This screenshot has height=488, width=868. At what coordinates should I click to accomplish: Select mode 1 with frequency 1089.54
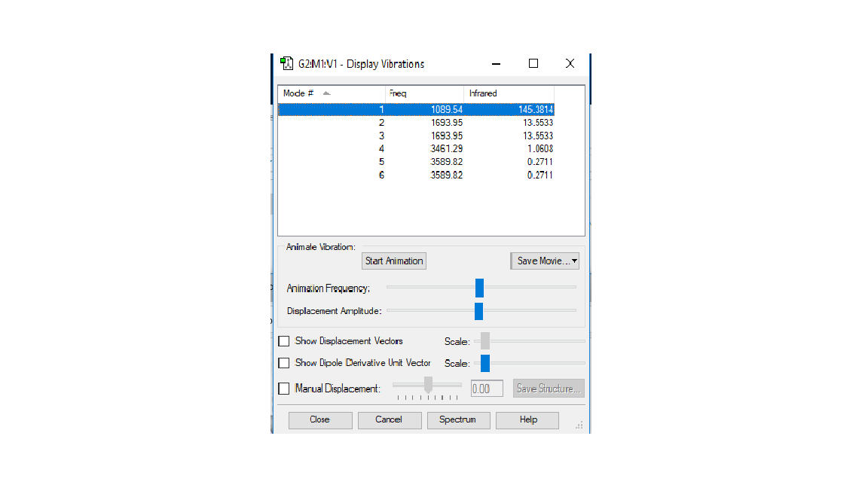pos(416,109)
